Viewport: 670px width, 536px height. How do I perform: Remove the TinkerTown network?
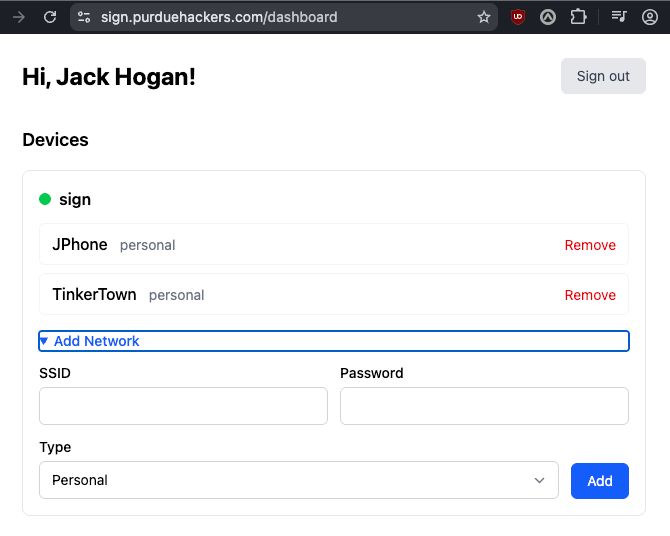590,295
